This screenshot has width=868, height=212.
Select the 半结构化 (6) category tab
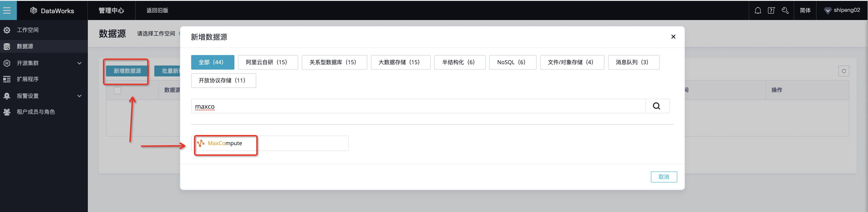pyautogui.click(x=460, y=62)
